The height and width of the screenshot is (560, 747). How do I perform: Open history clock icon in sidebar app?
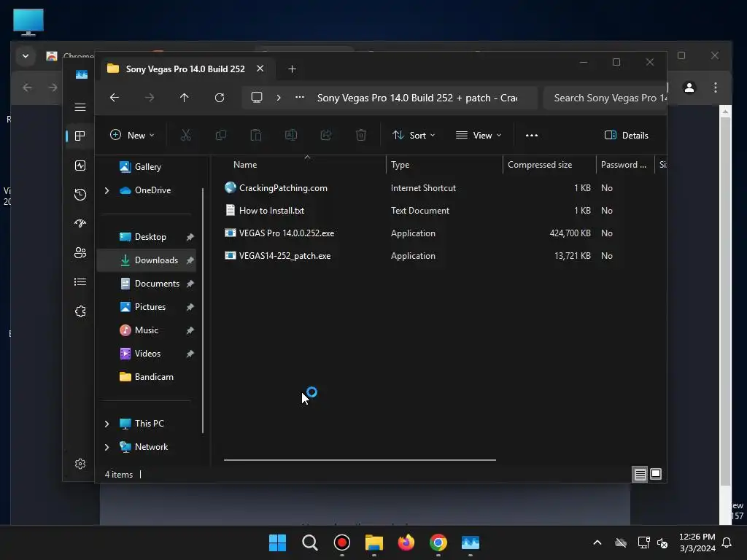click(80, 194)
